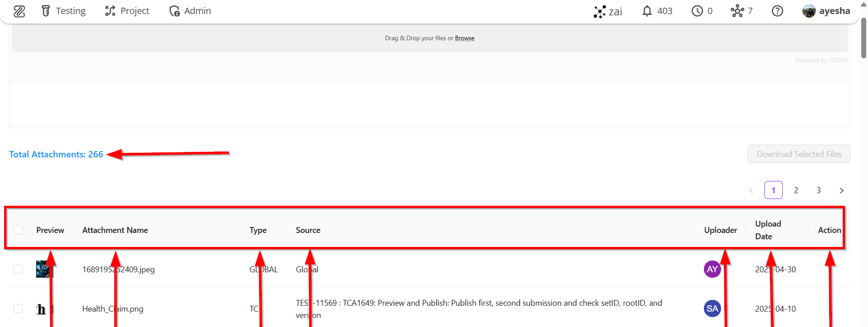Open thumbnail preview of 1689195252409.jpeg
The image size is (868, 327).
point(44,269)
